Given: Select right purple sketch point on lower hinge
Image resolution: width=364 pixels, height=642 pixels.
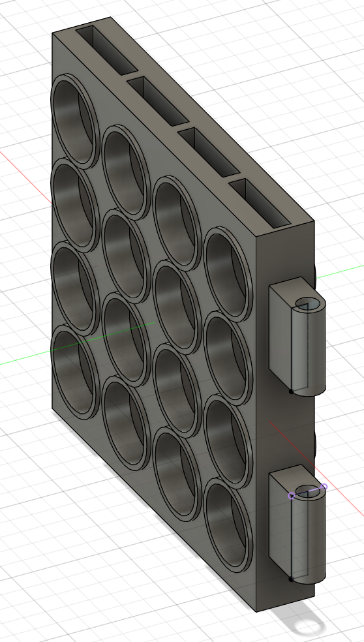Looking at the screenshot, I should [x=324, y=487].
